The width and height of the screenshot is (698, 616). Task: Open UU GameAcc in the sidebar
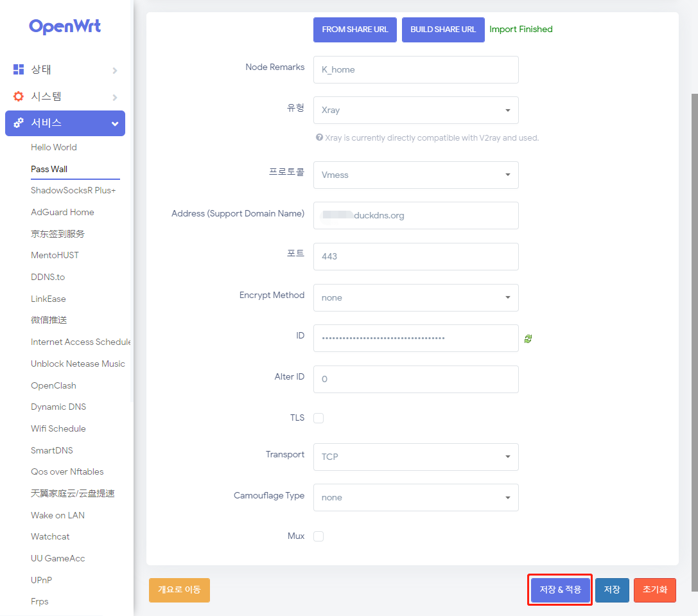coord(58,559)
